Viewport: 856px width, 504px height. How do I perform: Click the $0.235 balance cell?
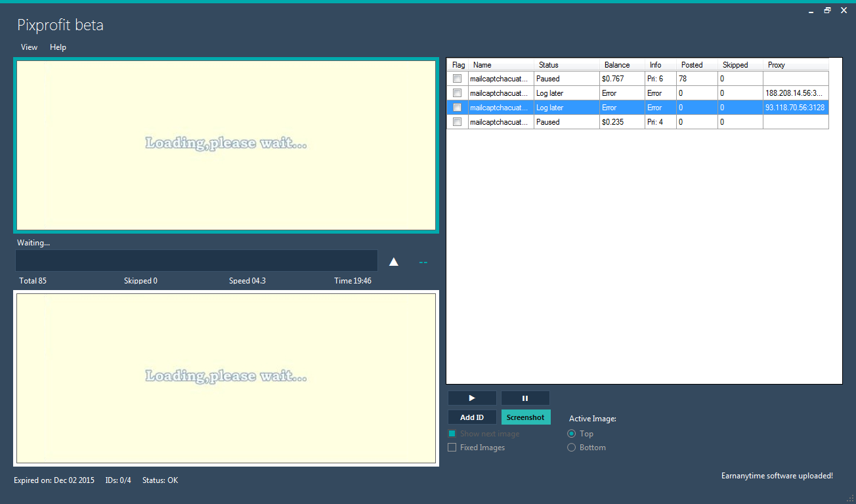click(622, 122)
